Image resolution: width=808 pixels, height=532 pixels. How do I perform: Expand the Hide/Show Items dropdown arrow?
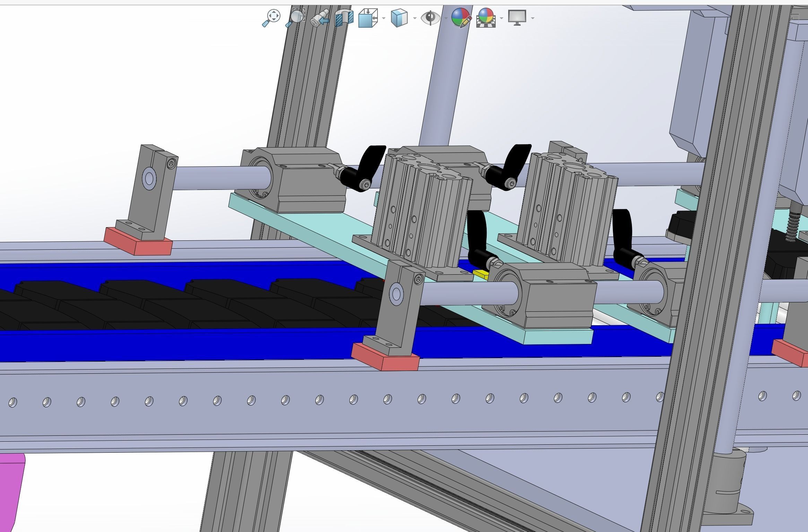(x=446, y=18)
